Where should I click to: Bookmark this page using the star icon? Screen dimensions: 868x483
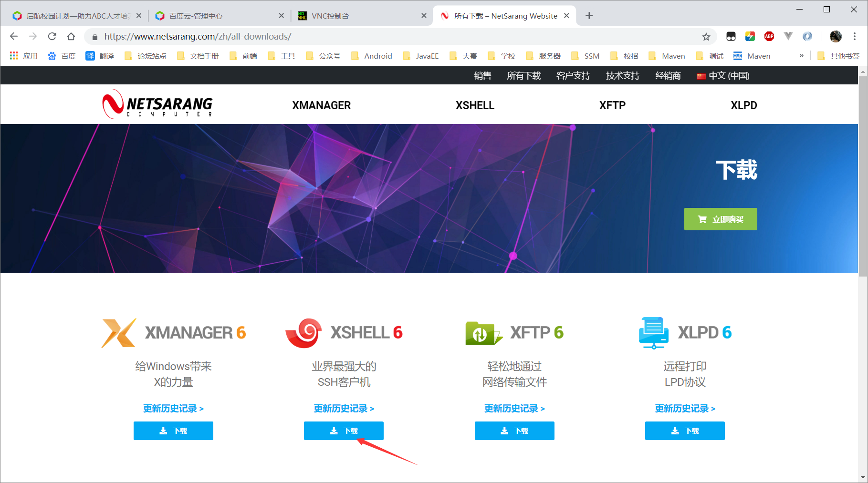point(705,36)
